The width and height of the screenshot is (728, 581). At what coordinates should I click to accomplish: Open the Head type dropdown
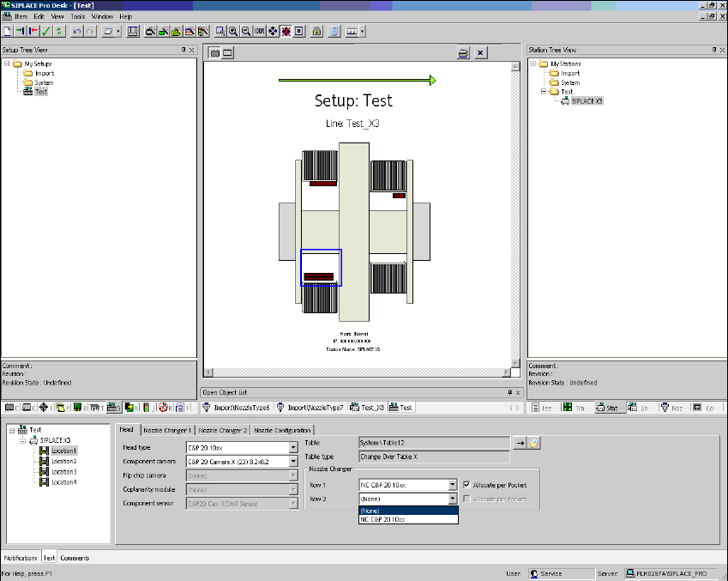(x=292, y=447)
